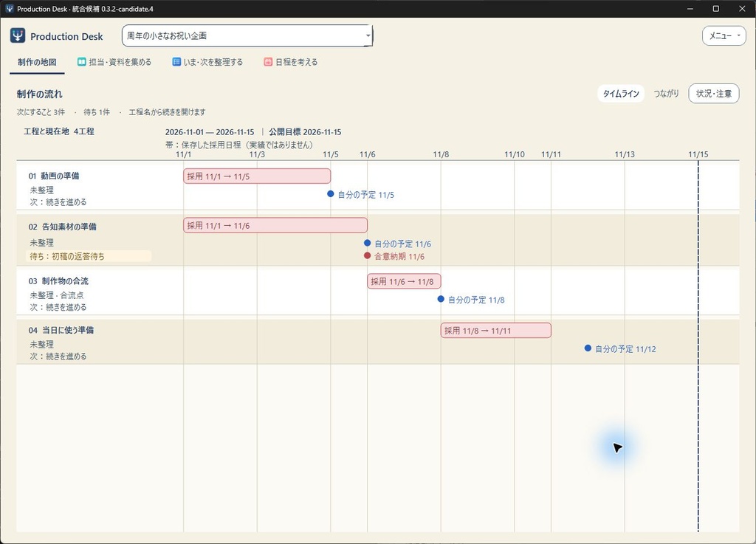The image size is (756, 544).
Task: Click the teal icon beside 担当・資料を集める
Action: coord(81,62)
